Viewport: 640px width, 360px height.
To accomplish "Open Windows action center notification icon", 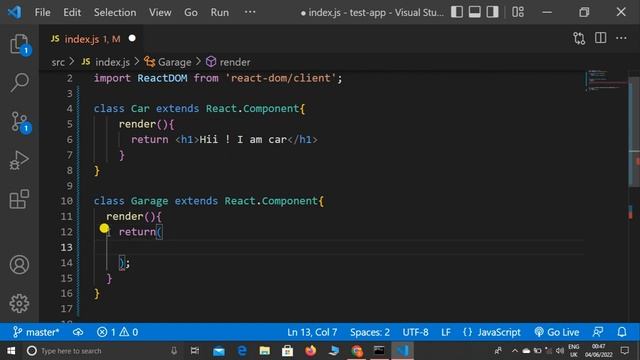I will [625, 351].
